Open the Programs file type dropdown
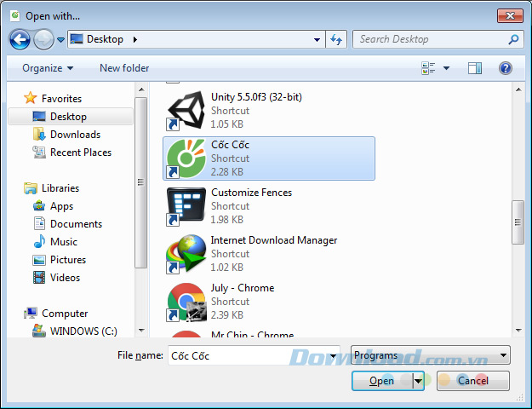This screenshot has height=409, width=532. 431,355
